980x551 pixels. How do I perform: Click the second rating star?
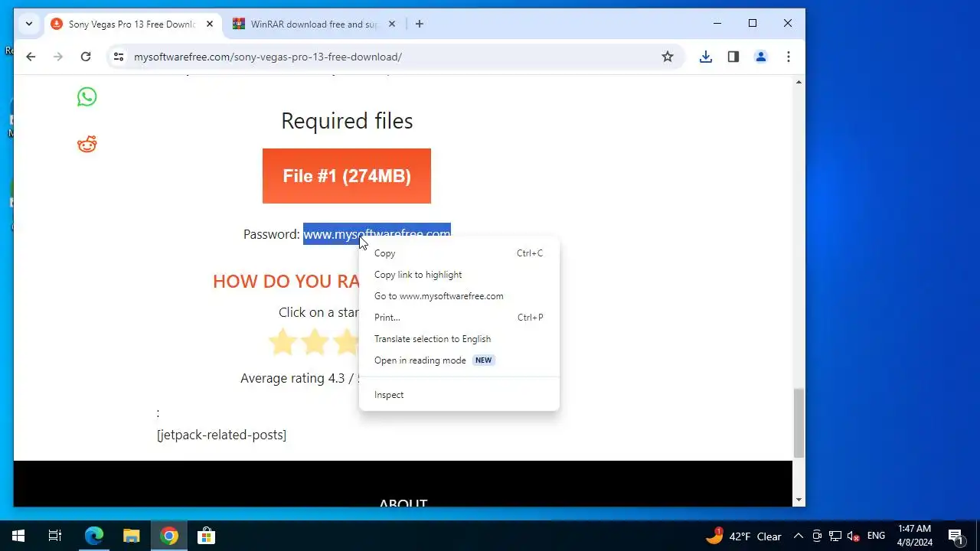click(315, 341)
